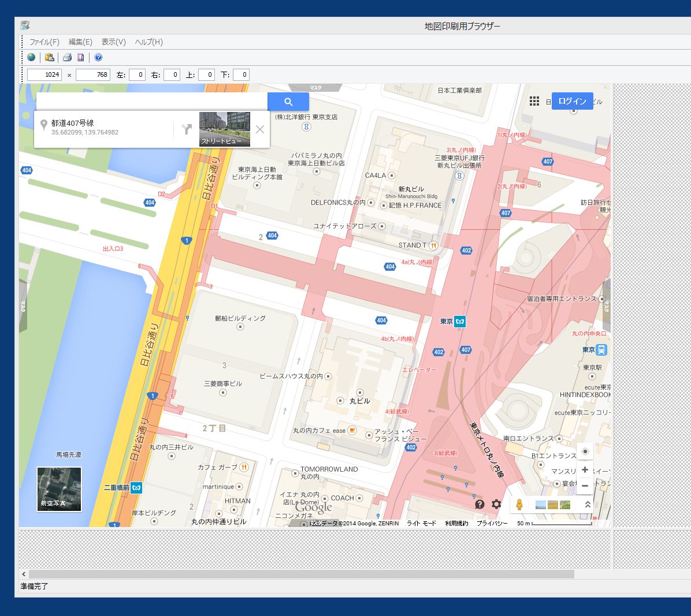Click the 三菱東京UFJ銀行 bank marker
691x616 pixels.
459,176
